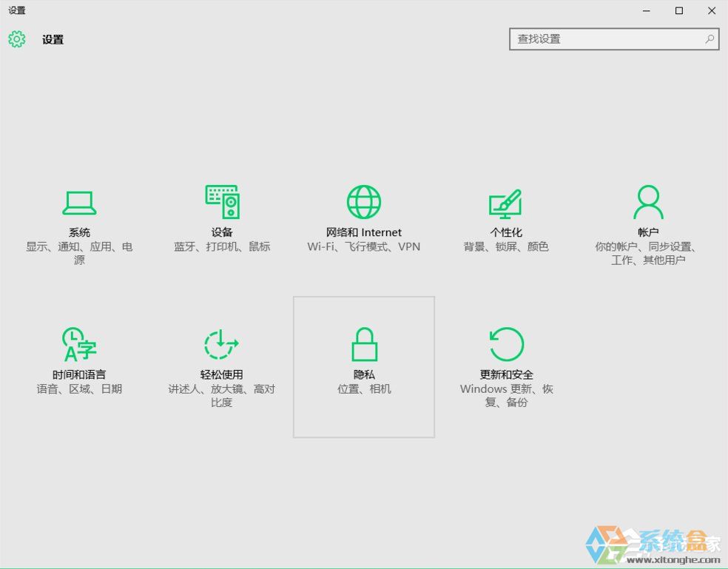728x569 pixels.
Task: Click the magnifier icon in the search box
Action: point(708,38)
